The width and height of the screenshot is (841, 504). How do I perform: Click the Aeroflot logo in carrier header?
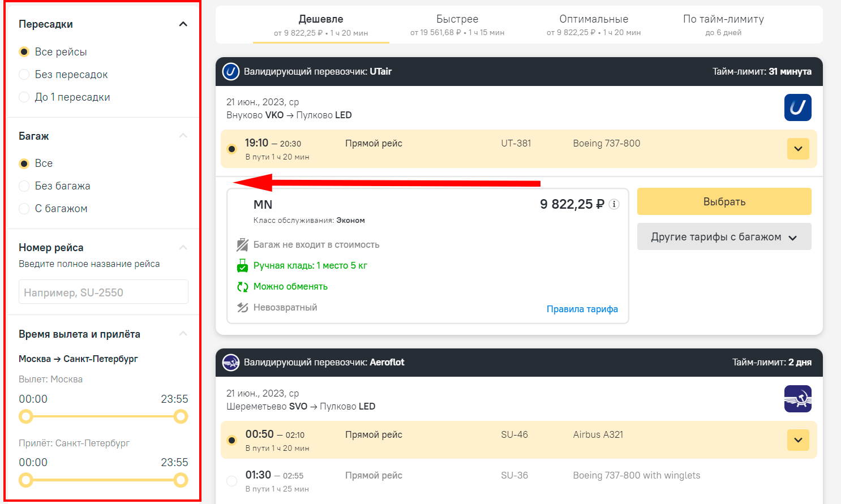pyautogui.click(x=231, y=363)
